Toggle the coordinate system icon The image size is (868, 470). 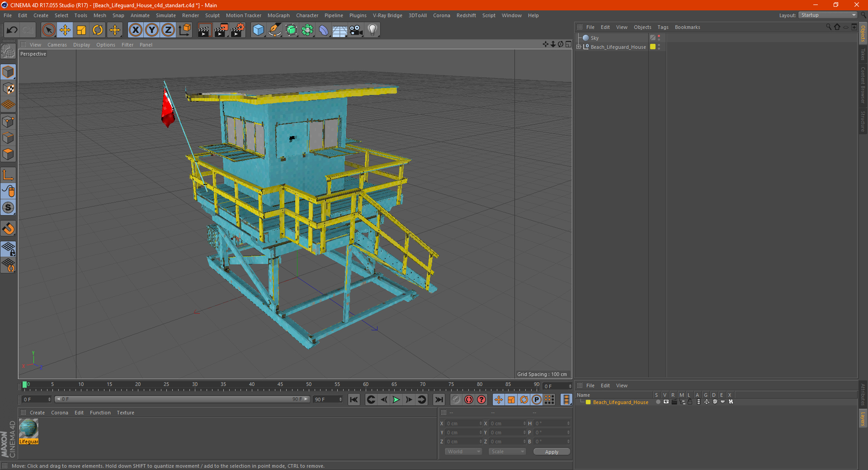point(184,30)
